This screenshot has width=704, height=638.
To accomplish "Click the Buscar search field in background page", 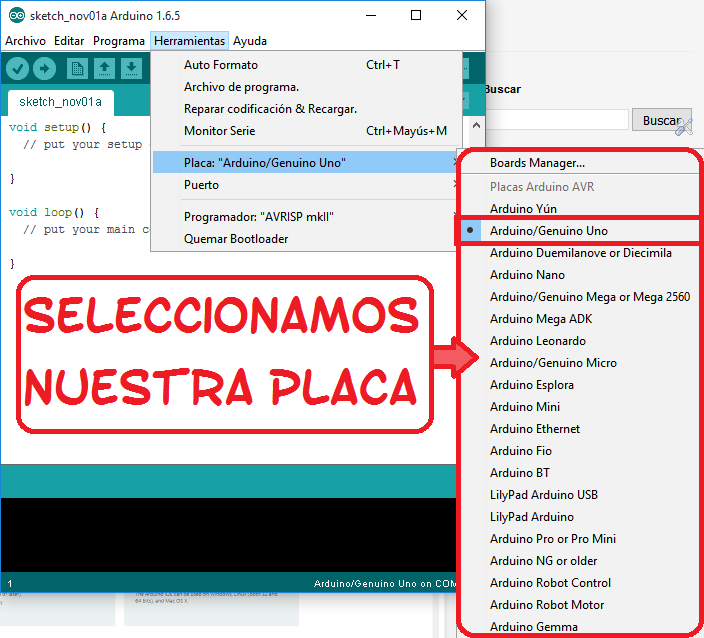I will point(557,119).
